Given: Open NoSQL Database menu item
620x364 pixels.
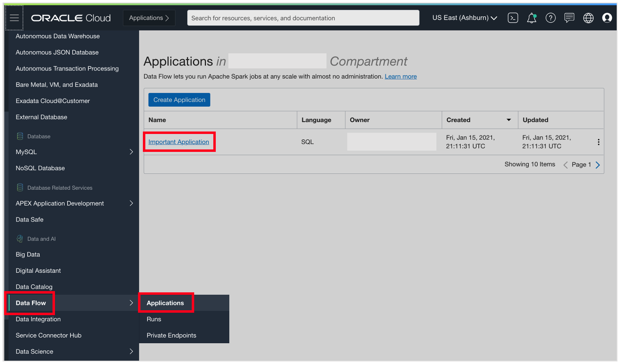Looking at the screenshot, I should point(40,168).
